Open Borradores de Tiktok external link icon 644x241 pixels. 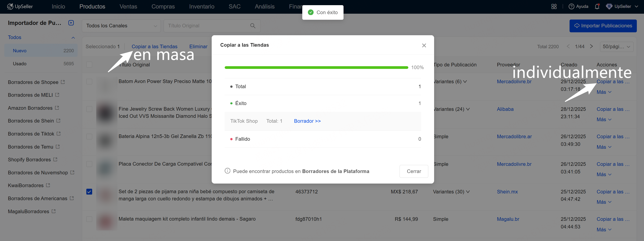(59, 134)
